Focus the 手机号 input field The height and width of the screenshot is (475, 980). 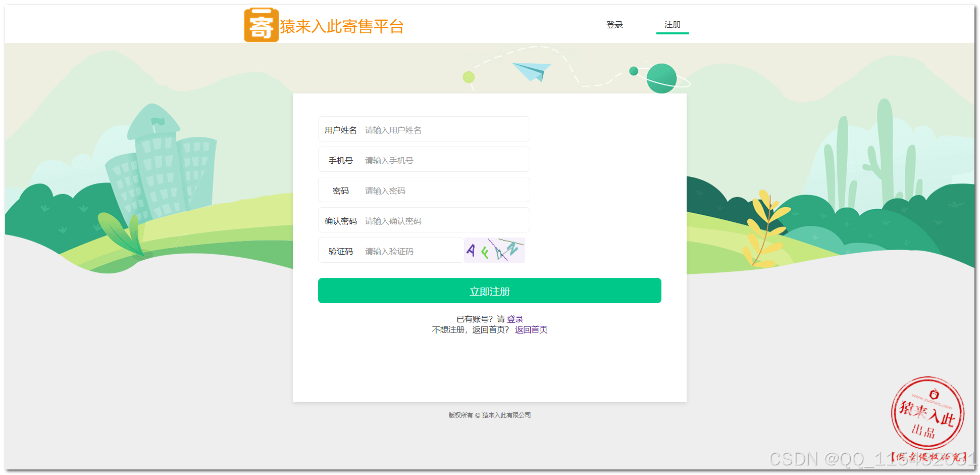pos(424,160)
